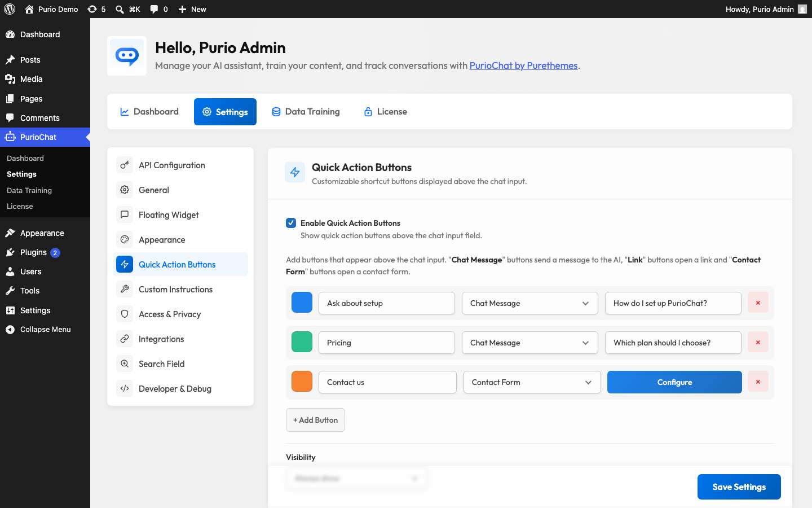Click the Tools wrench icon in WP menu

[10, 291]
